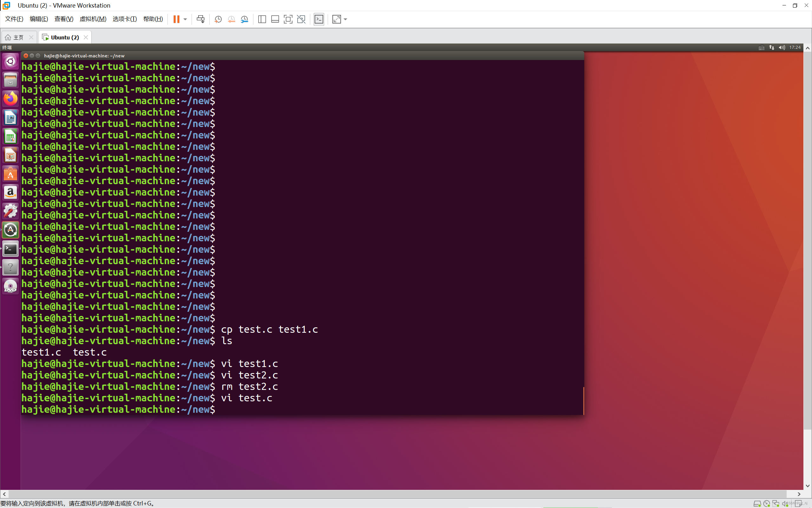Toggle the library sidebar panel view

[262, 19]
